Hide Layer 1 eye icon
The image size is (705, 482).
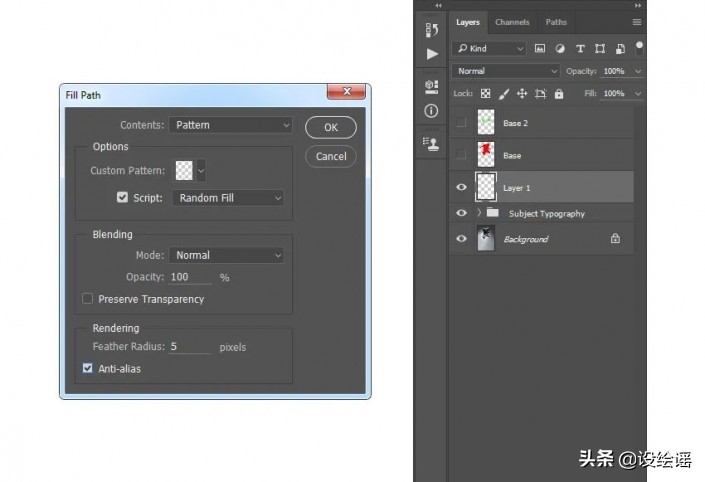(461, 187)
